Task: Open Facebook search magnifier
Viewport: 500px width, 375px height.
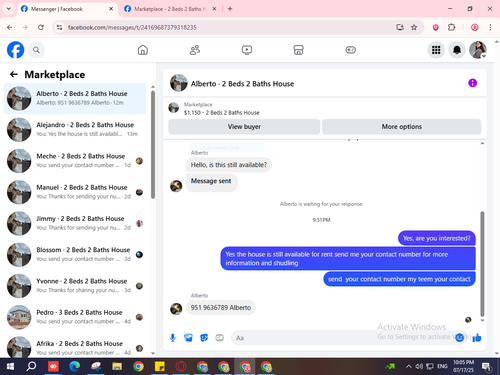Action: click(x=36, y=50)
